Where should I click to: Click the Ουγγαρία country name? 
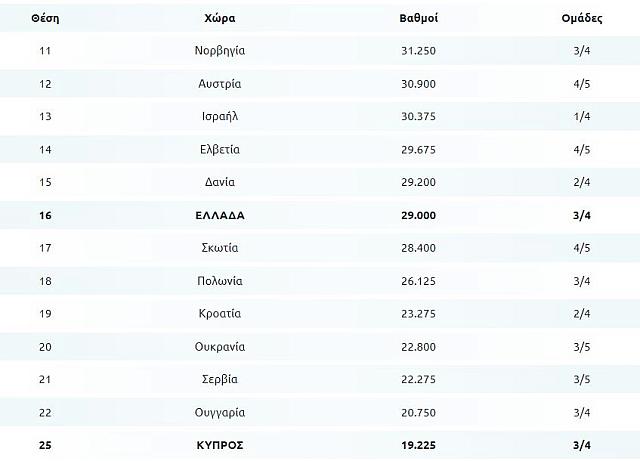click(x=221, y=412)
